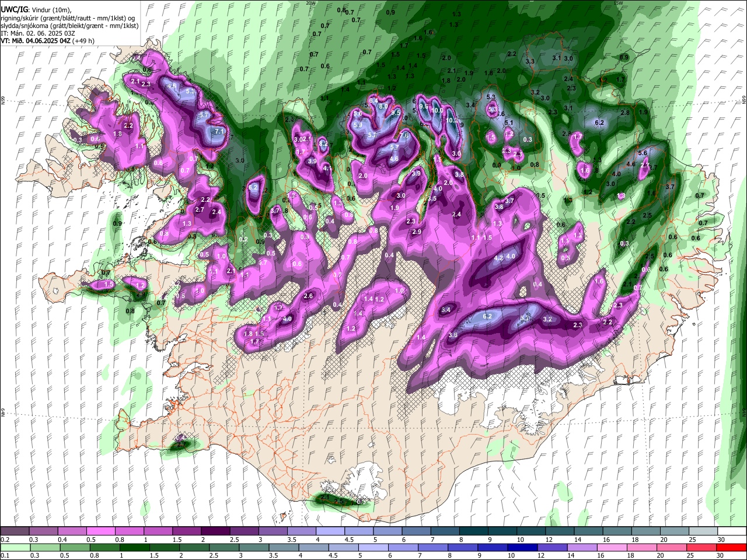Click the title text UWC/IG: Vindur (10m)
747x560 pixels.
pos(36,9)
